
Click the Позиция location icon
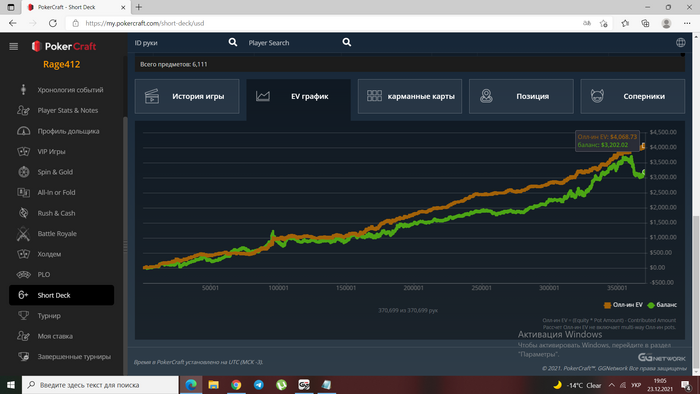pyautogui.click(x=486, y=96)
